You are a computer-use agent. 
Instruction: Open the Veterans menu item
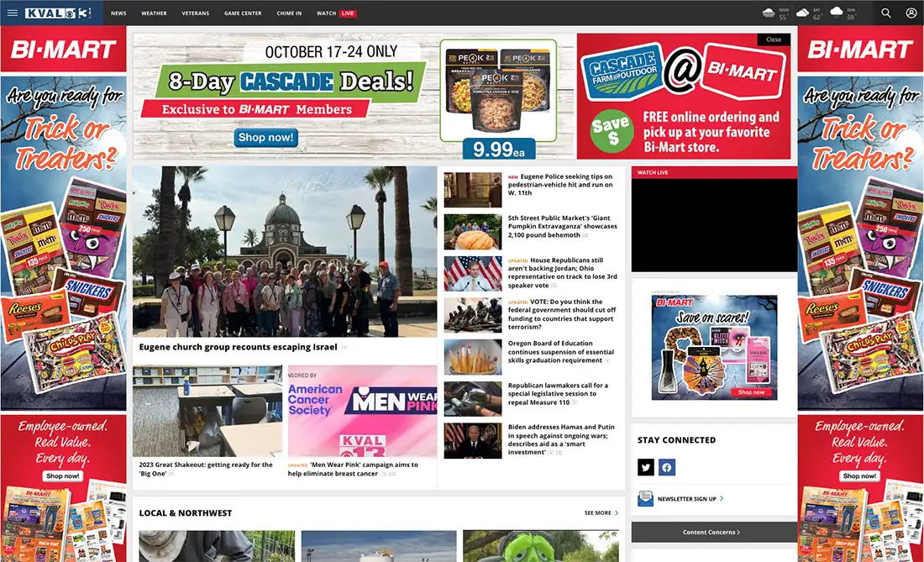coord(195,13)
